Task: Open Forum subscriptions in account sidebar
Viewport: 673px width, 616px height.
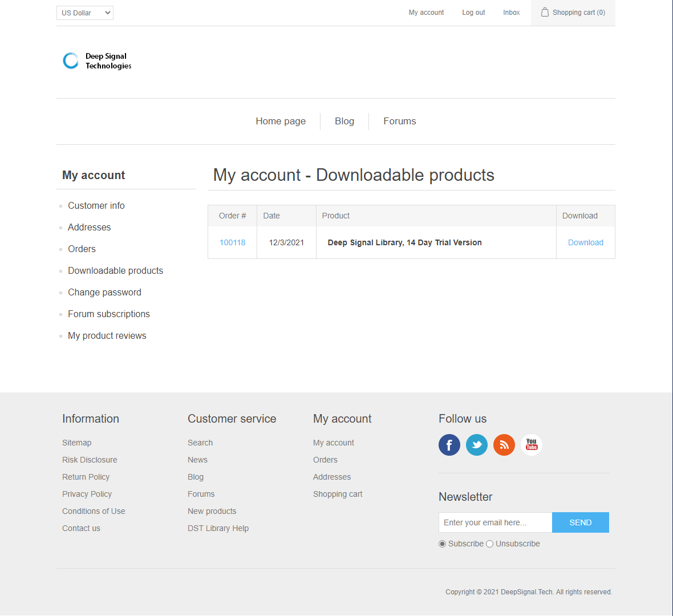Action: (x=108, y=314)
